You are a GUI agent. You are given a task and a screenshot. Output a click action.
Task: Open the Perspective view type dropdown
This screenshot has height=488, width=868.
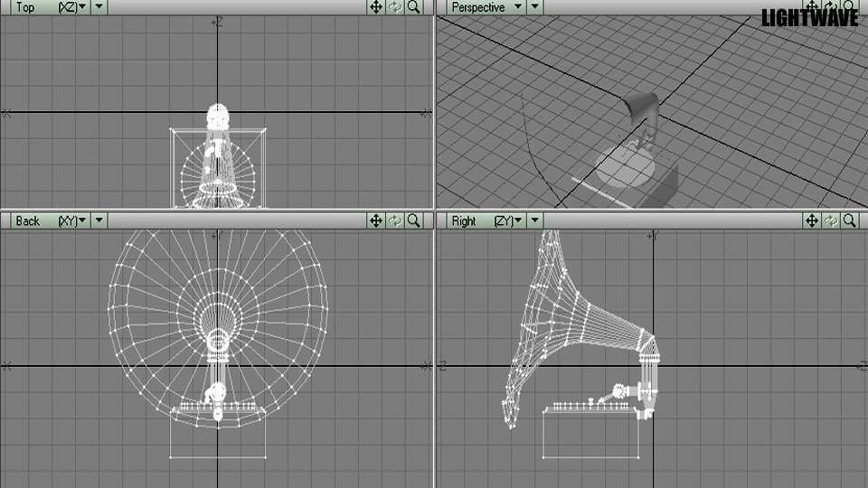pyautogui.click(x=488, y=7)
